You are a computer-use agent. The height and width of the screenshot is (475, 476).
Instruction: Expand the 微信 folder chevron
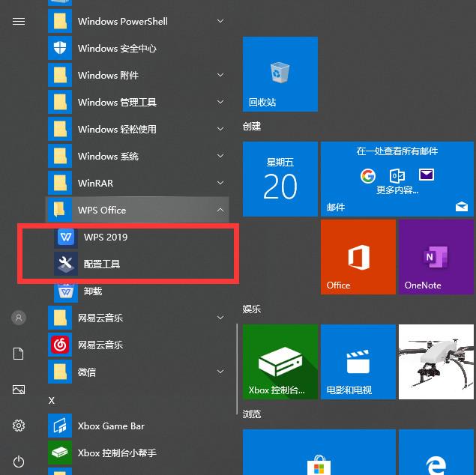220,372
